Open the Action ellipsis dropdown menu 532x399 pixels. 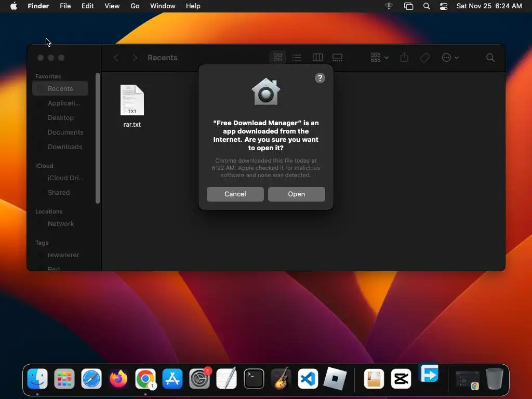pyautogui.click(x=450, y=58)
